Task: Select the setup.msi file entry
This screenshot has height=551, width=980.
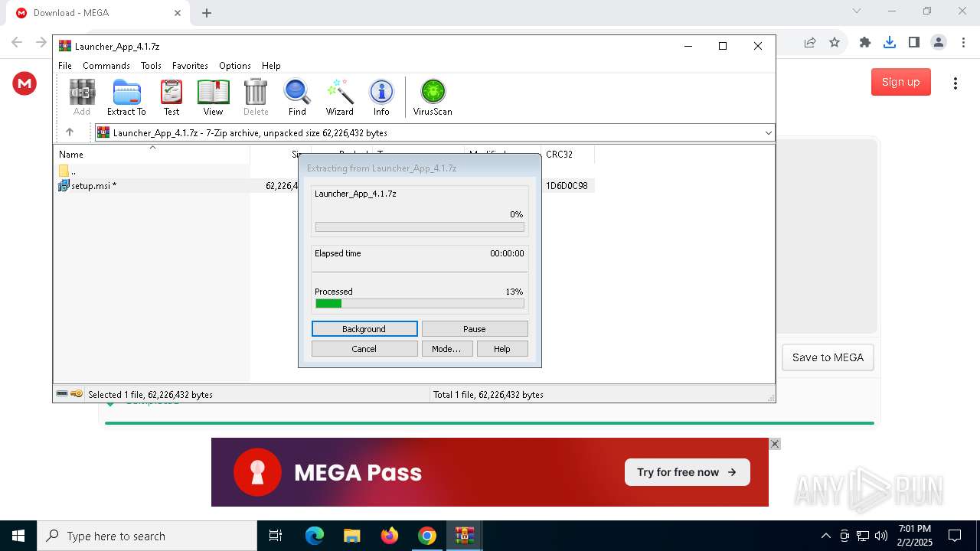Action: pos(87,186)
